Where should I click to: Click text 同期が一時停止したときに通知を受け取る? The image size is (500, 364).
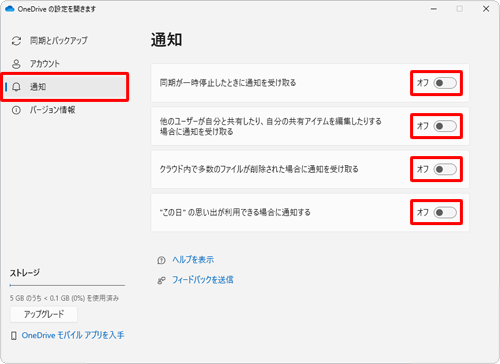[x=228, y=83]
